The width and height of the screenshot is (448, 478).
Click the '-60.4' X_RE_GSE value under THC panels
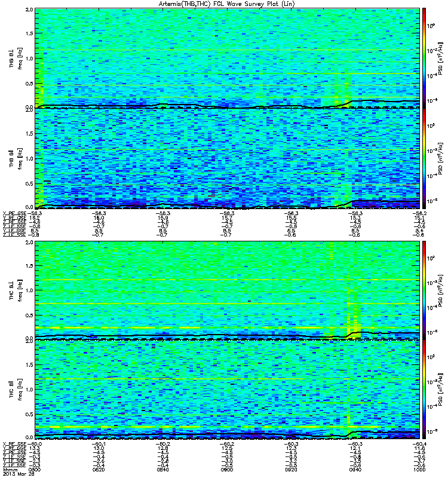[x=420, y=444]
